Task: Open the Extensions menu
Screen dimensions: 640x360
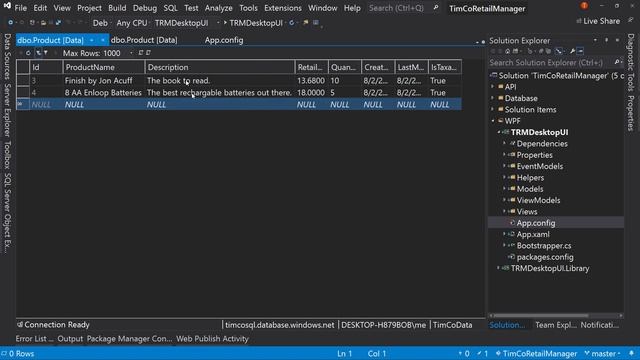Action: tap(282, 8)
